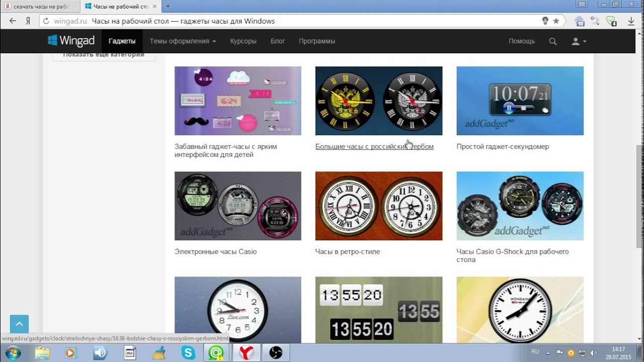Viewport: 644px width, 362px height.
Task: Open the Mondaine clock thumbnail
Action: click(x=520, y=310)
